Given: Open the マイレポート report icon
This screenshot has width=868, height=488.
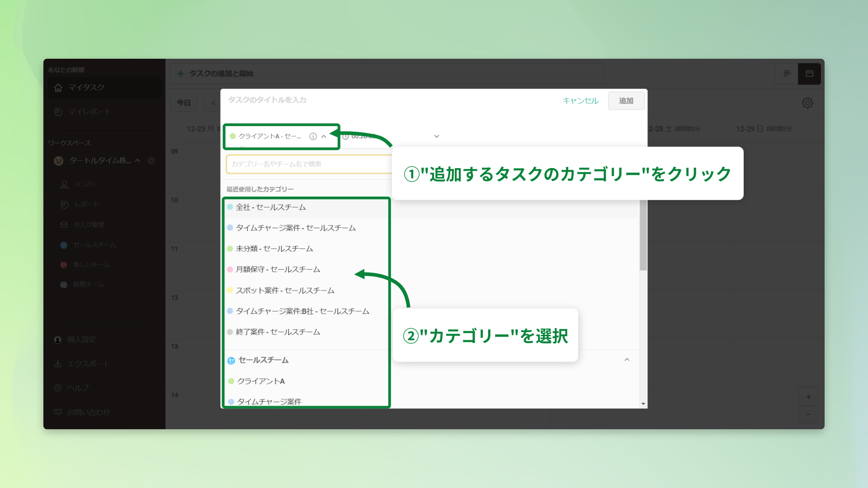Looking at the screenshot, I should click(x=58, y=112).
